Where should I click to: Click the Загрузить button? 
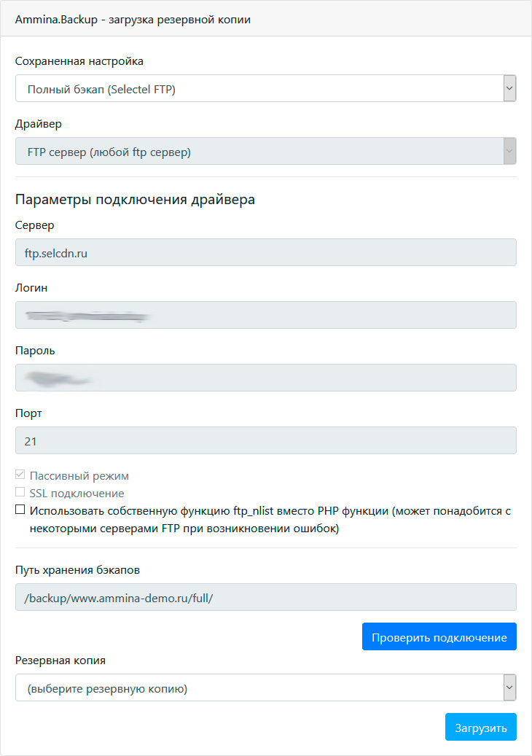[480, 727]
